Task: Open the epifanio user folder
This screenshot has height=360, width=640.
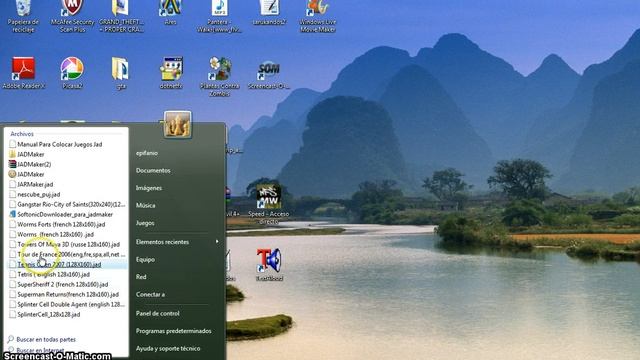Action: click(x=147, y=153)
